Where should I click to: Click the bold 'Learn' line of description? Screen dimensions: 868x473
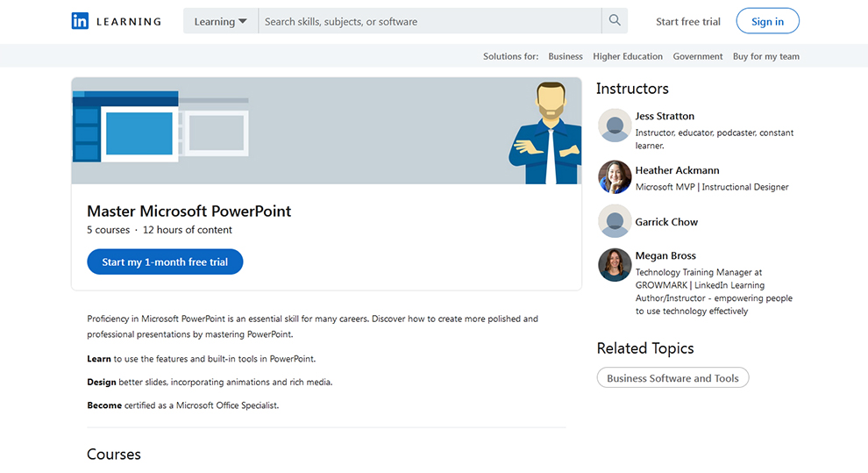coord(201,359)
